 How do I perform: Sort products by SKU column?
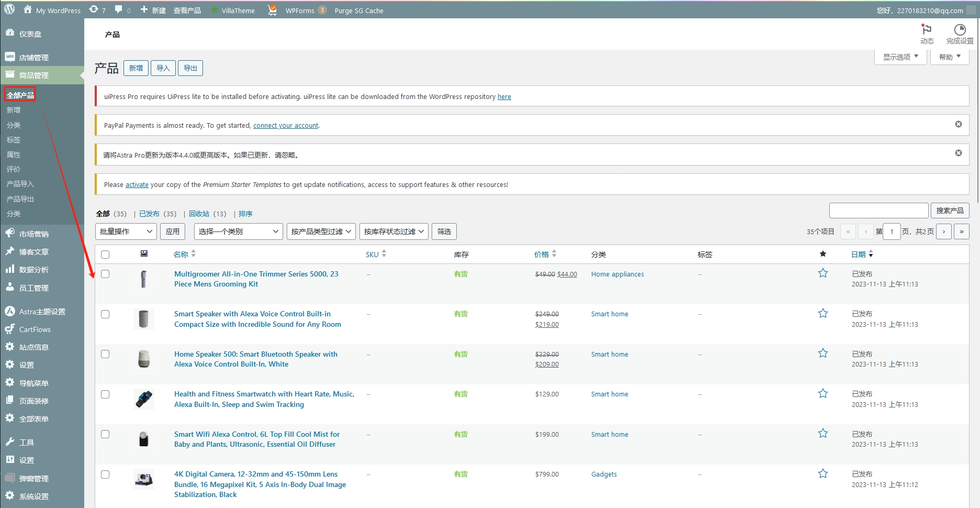pos(376,255)
